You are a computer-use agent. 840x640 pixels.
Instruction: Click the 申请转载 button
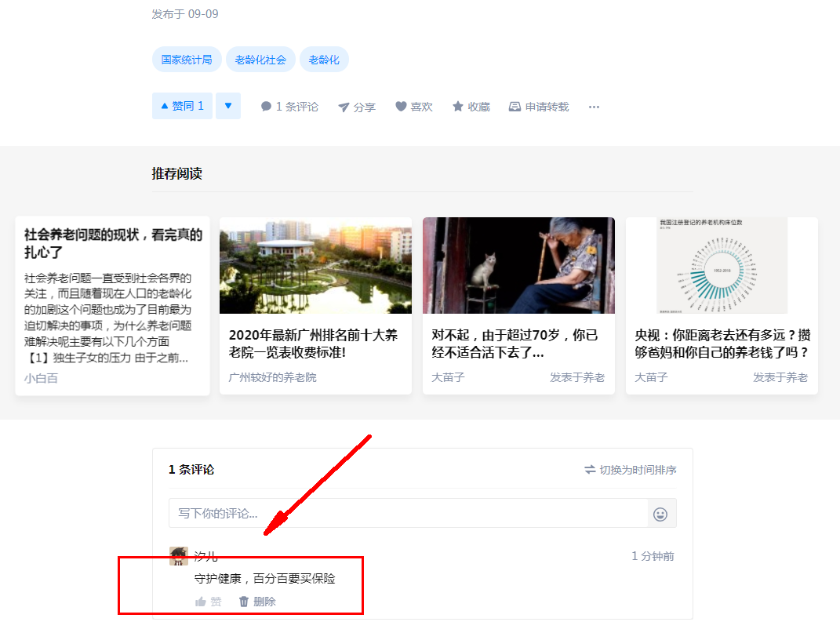point(539,107)
